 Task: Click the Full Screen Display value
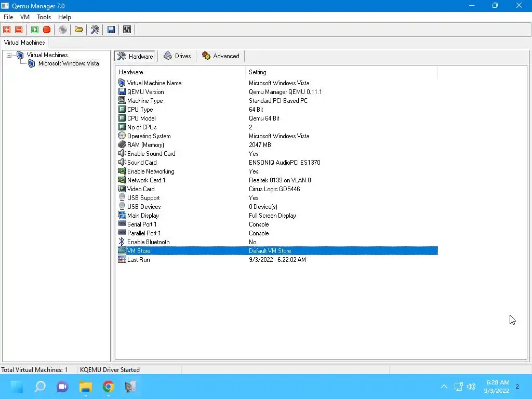click(x=272, y=215)
